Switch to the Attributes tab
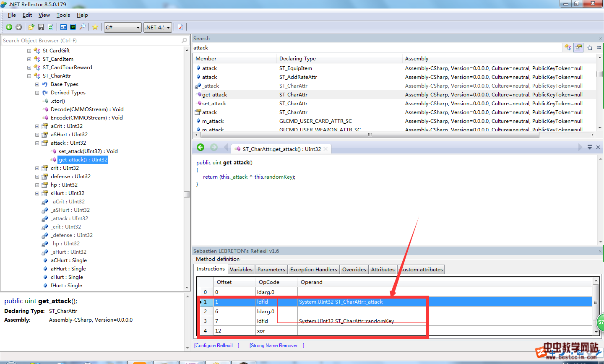 (383, 270)
